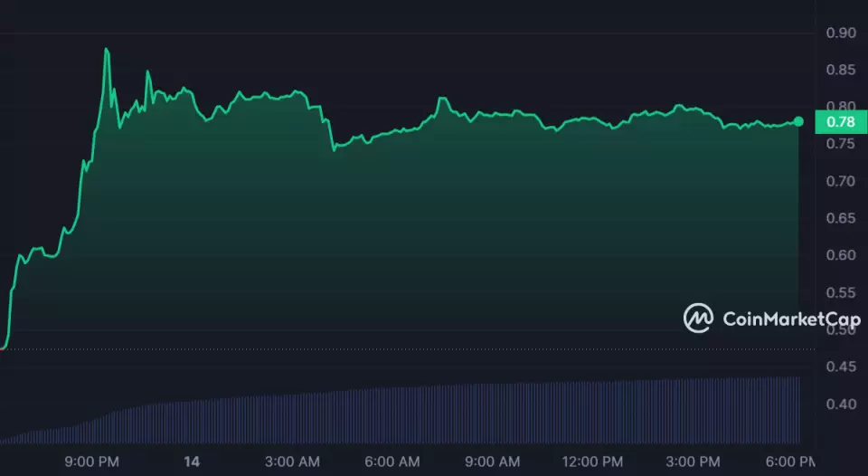Click the highest price peak on chart line
This screenshot has width=868, height=476.
(107, 49)
